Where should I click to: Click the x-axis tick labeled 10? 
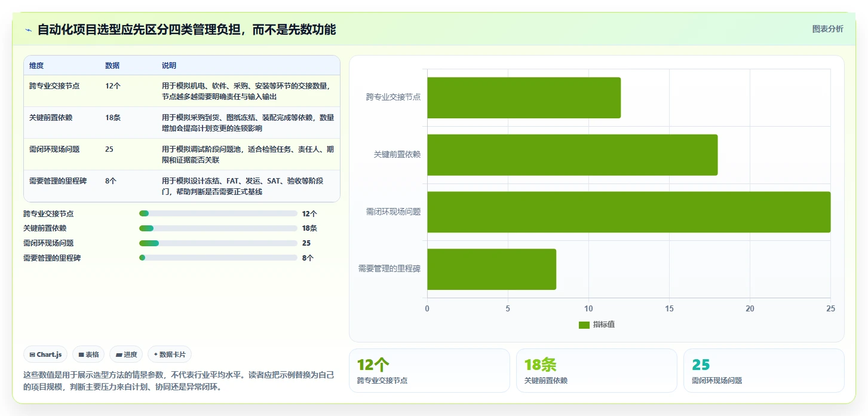click(x=588, y=308)
